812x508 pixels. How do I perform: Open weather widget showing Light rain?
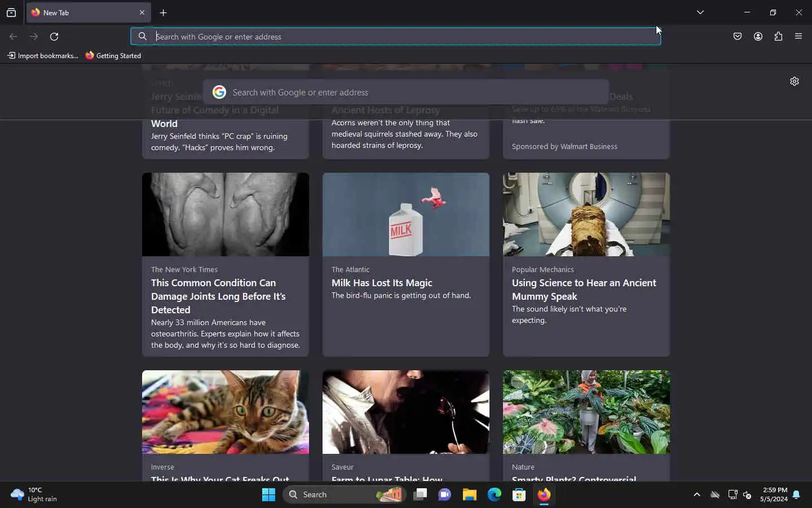click(x=34, y=494)
